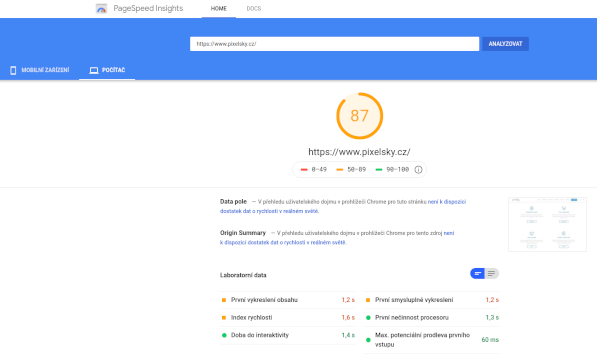The width and height of the screenshot is (597, 360).
Task: Click the score gauge showing 87
Action: 359,116
